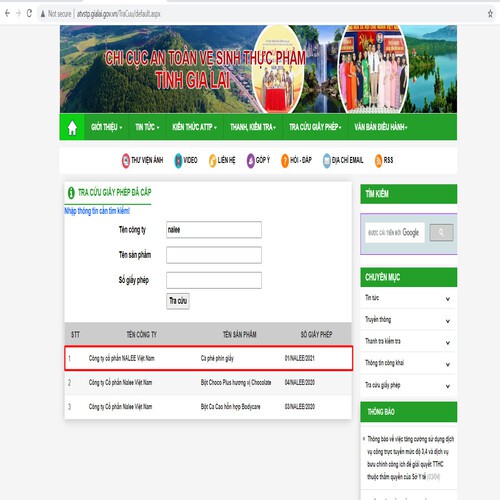Open the Liên hệ icon

point(212,161)
